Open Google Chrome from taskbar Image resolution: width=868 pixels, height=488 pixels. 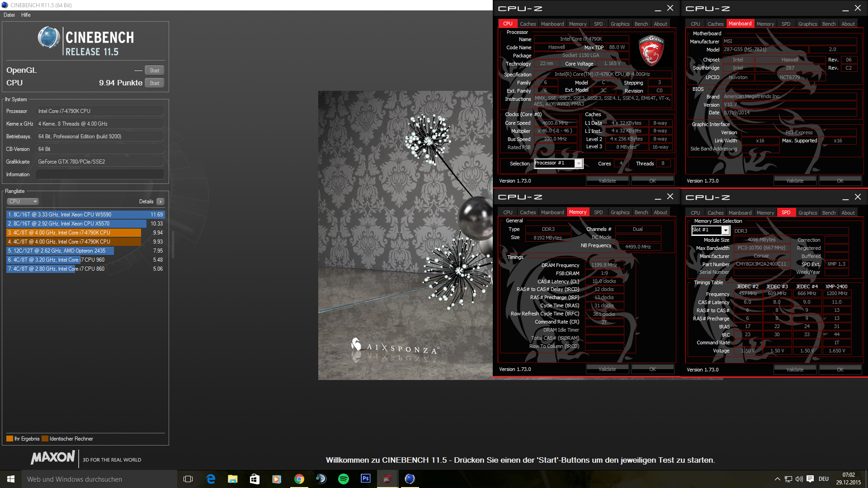point(299,479)
